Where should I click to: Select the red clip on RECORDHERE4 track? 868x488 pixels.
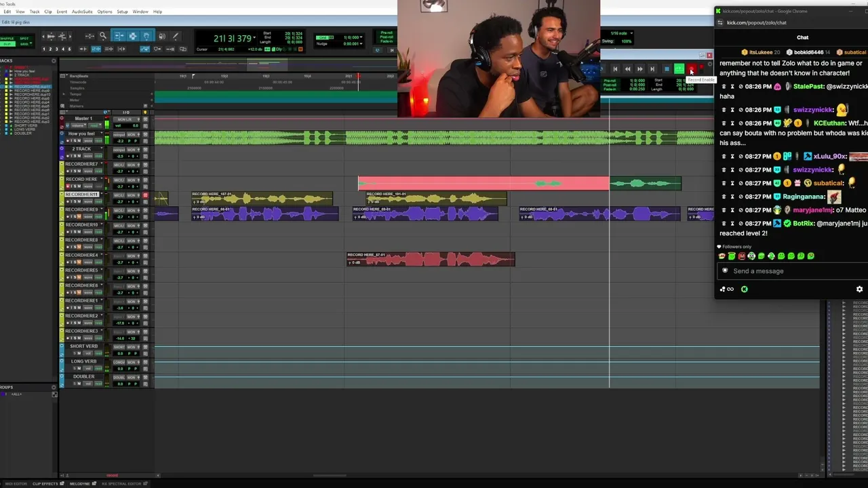(x=431, y=259)
